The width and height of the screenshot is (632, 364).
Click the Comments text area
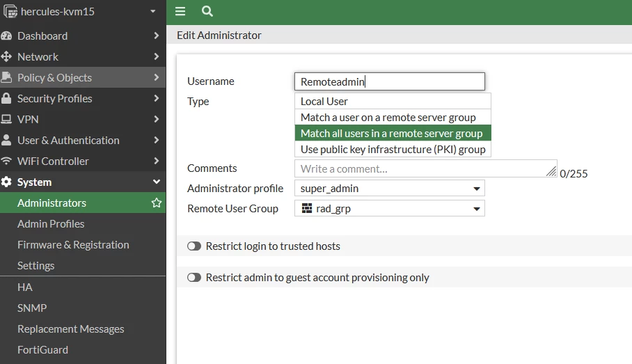click(x=426, y=168)
